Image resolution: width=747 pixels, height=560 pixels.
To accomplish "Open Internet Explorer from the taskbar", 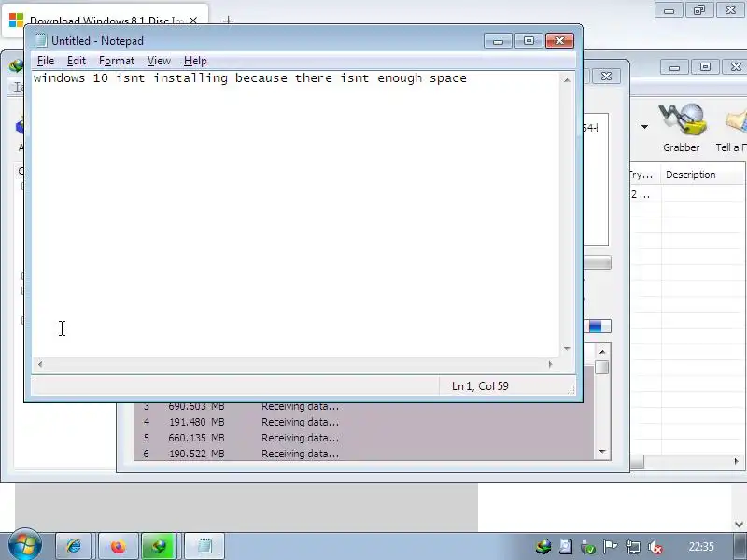I will click(x=74, y=546).
